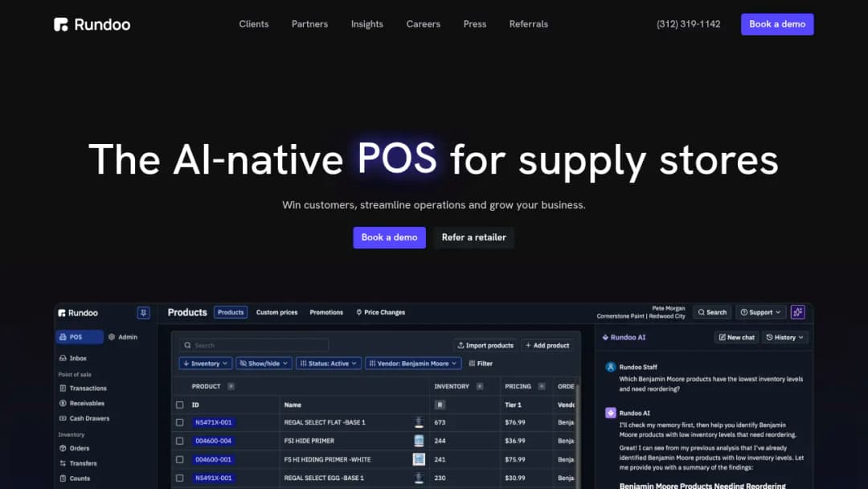Image resolution: width=868 pixels, height=489 pixels.
Task: Open the Clients nav link
Action: pyautogui.click(x=254, y=24)
